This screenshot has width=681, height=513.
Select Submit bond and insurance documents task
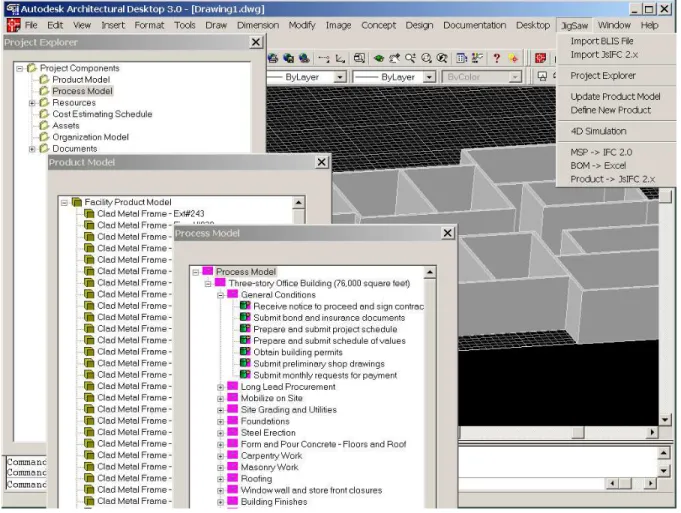[329, 318]
